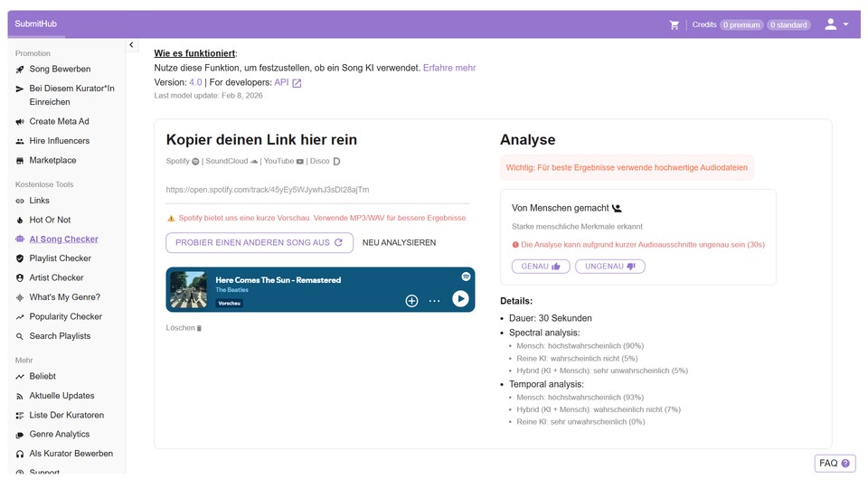Open Create Meta Ad in sidebar

pos(59,121)
